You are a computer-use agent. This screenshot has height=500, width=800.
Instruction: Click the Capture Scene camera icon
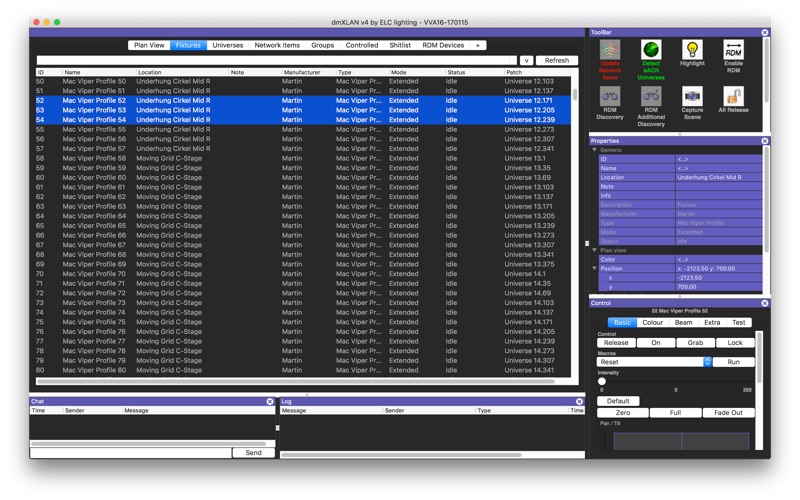[x=692, y=96]
